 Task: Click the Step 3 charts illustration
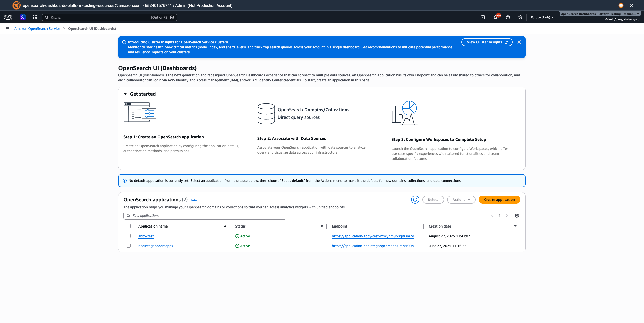(x=404, y=113)
